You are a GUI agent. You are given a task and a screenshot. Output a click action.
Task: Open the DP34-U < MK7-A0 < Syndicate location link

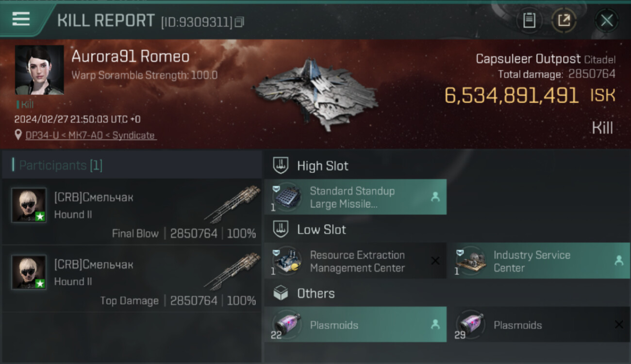pos(90,135)
